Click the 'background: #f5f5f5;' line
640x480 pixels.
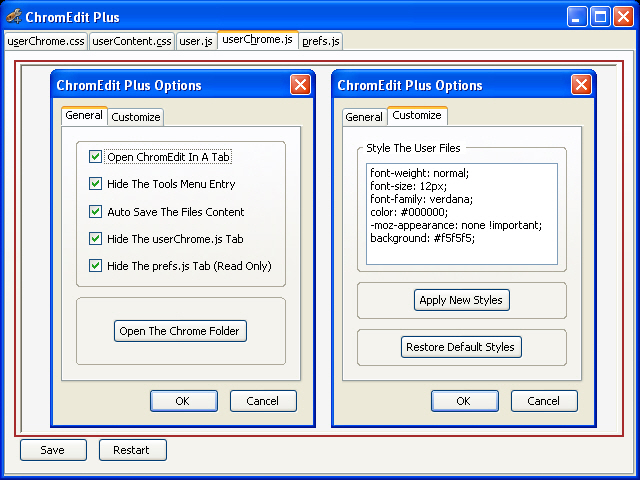point(422,238)
